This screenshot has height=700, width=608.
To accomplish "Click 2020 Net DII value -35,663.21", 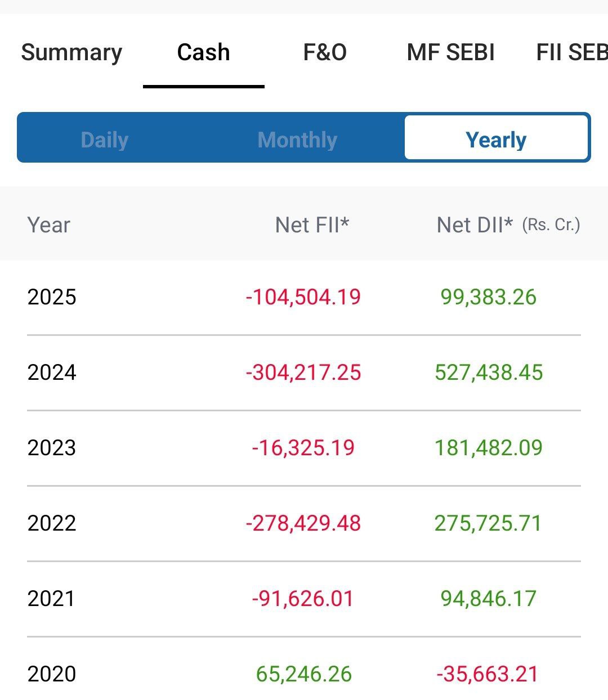I will [488, 674].
